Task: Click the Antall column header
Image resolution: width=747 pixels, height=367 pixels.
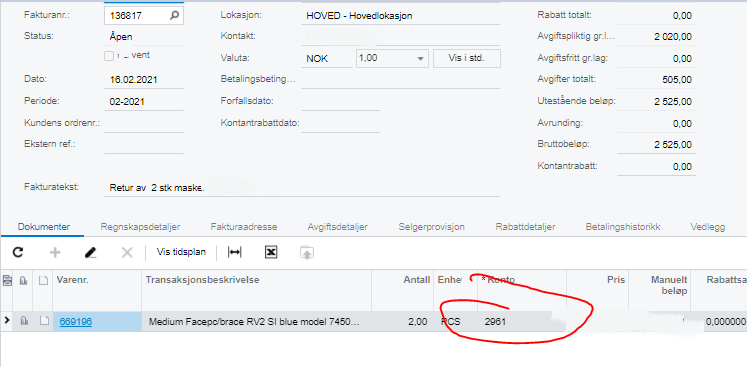Action: pyautogui.click(x=402, y=290)
